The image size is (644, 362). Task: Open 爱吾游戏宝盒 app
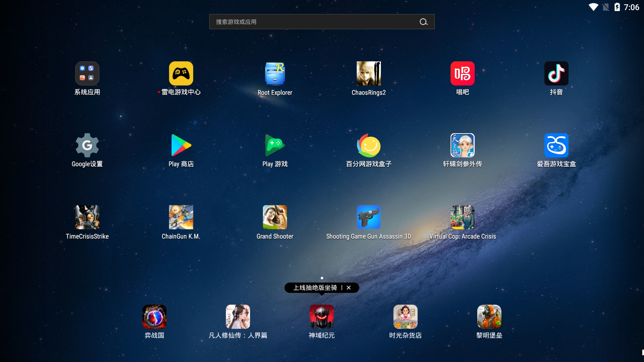[x=556, y=145]
